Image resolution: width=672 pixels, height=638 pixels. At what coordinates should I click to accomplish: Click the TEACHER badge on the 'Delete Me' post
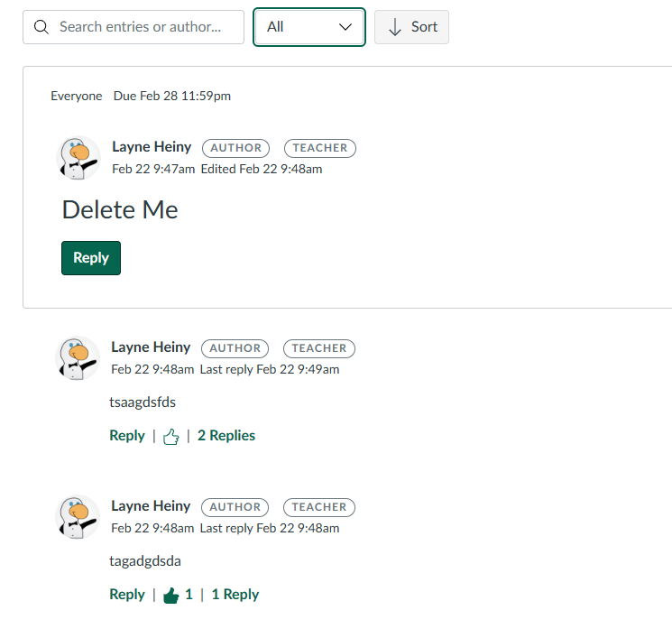(320, 148)
